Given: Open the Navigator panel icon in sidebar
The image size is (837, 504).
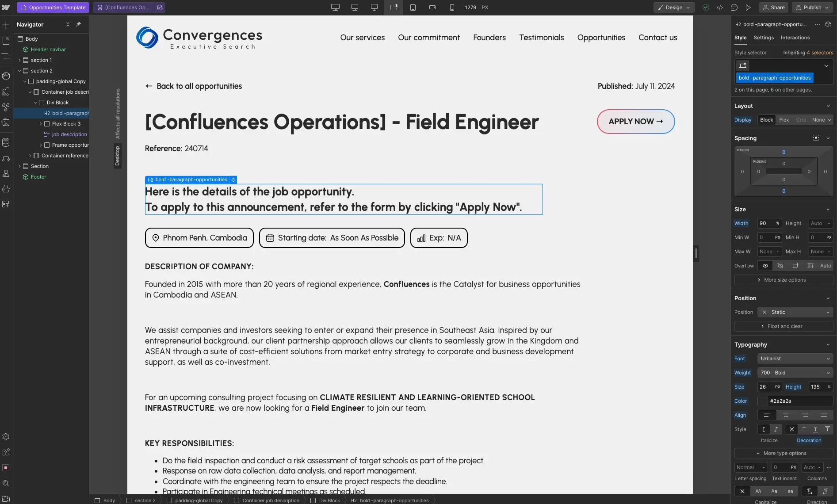Looking at the screenshot, I should click(6, 56).
